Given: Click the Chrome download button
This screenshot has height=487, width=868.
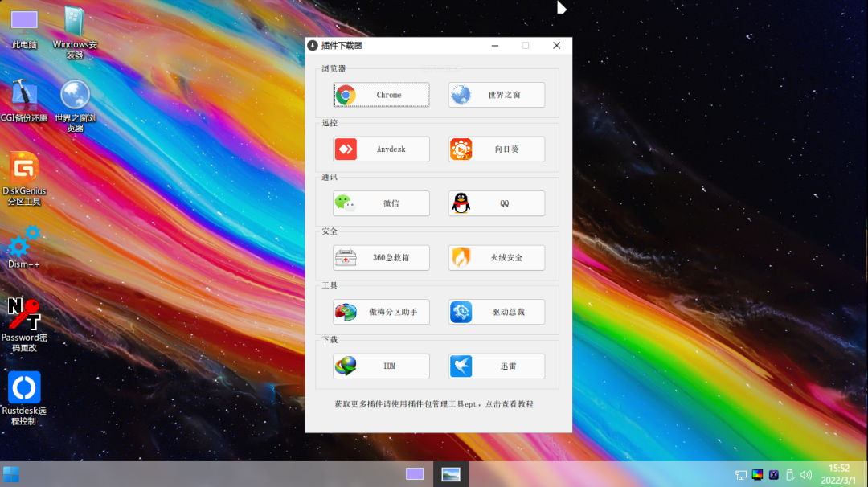Looking at the screenshot, I should [381, 95].
